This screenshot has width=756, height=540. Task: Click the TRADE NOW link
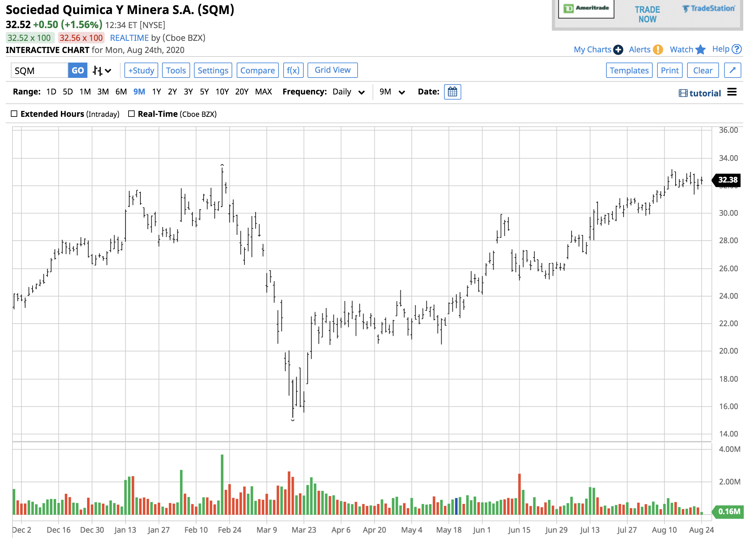click(647, 14)
